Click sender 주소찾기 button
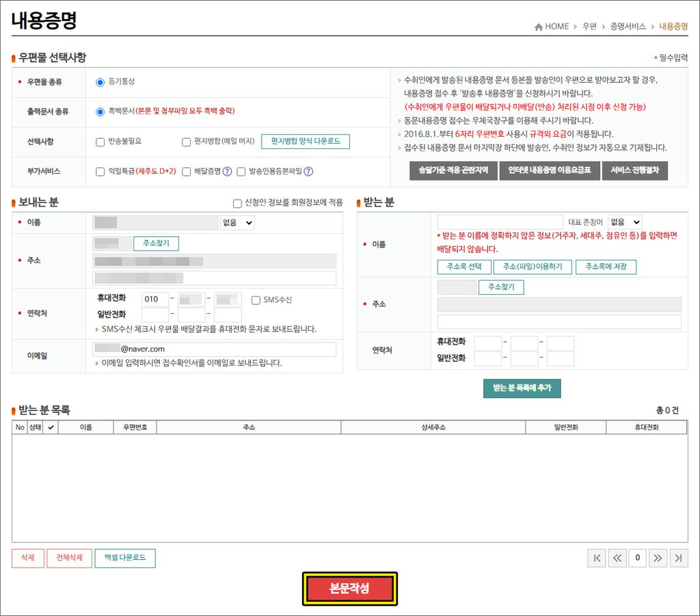The height and width of the screenshot is (616, 700). (x=156, y=243)
